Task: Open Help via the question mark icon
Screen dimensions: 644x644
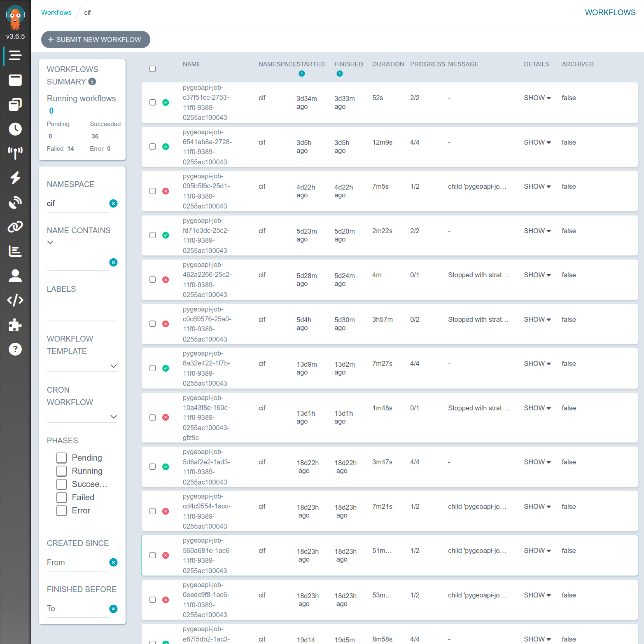Action: coord(15,349)
